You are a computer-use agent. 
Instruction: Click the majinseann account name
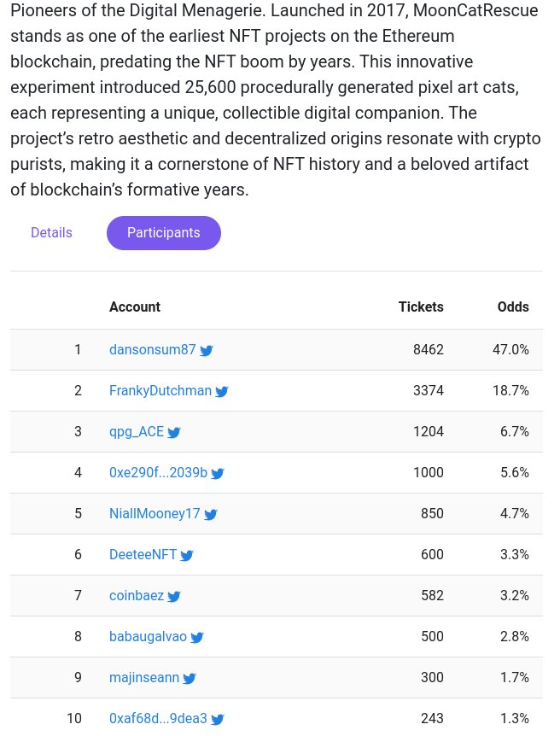pos(144,678)
